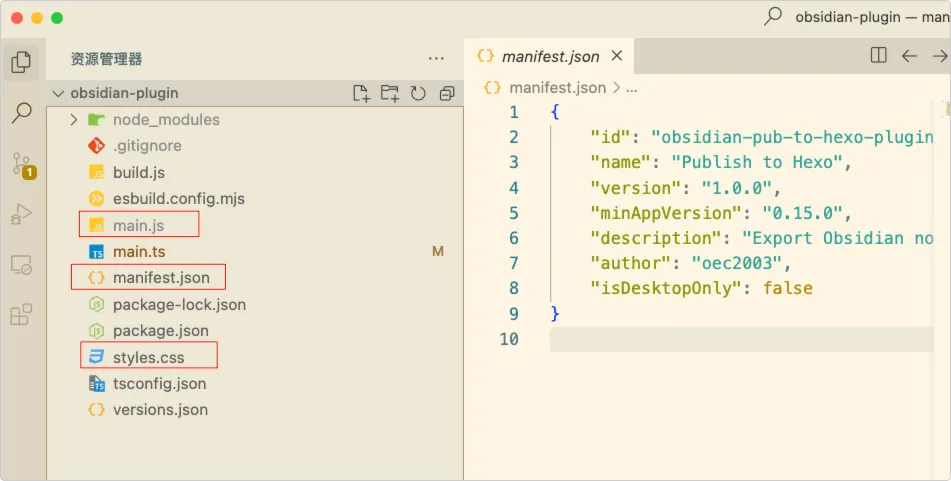Click the "1.0.0" version value
Screen dimensions: 951x481
[736, 187]
